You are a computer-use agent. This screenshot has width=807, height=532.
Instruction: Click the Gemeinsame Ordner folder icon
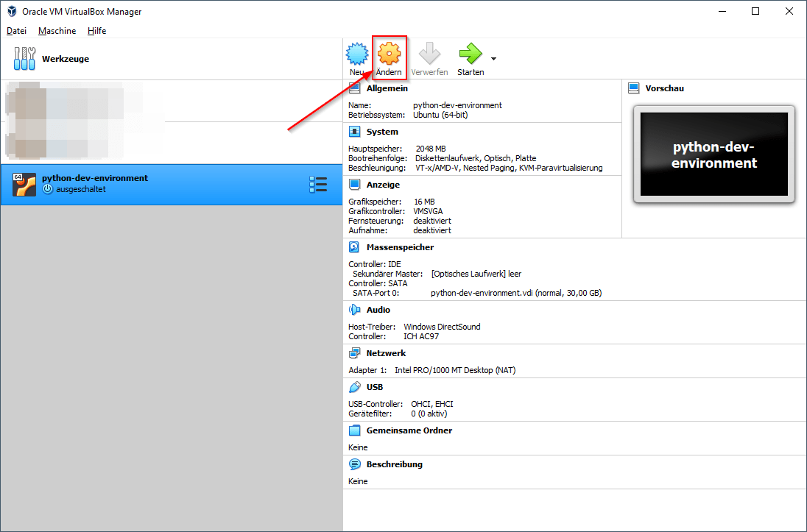tap(355, 430)
